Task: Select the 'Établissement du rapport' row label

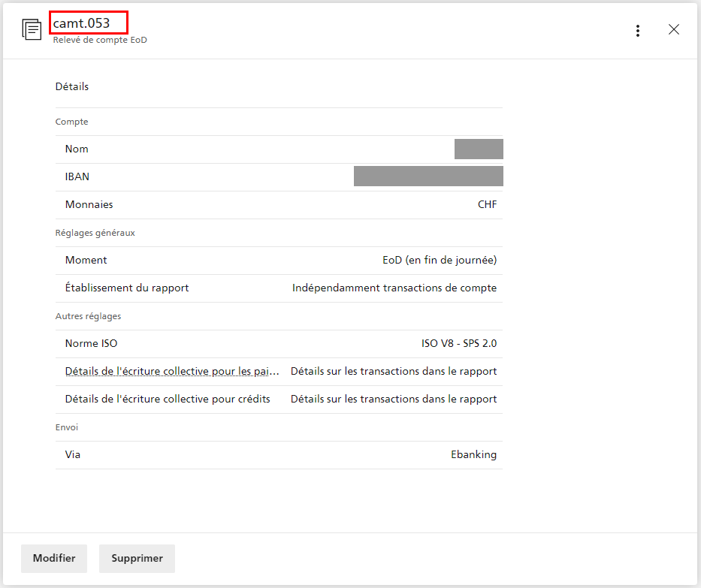Action: click(127, 288)
